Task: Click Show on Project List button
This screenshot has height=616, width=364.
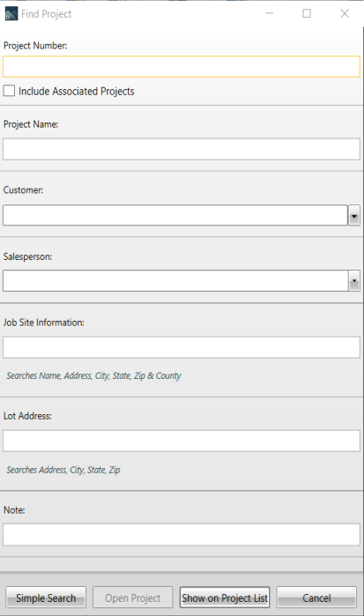Action: [225, 597]
